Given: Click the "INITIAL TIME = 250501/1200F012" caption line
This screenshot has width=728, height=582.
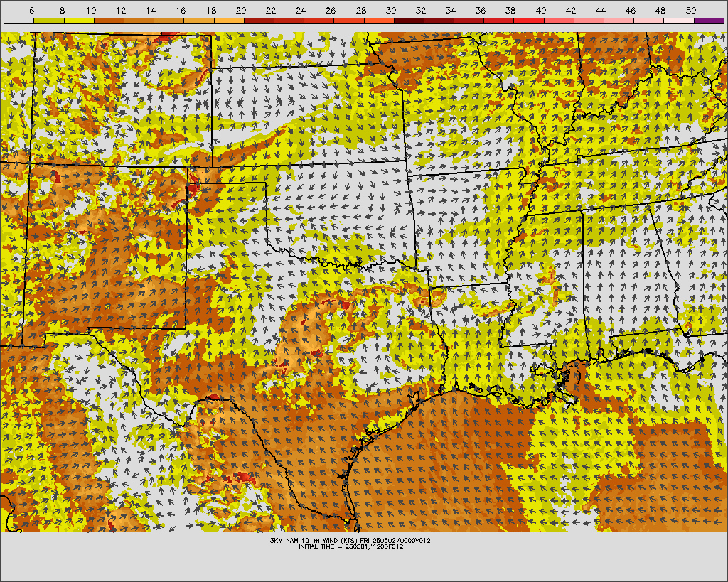Looking at the screenshot, I should (x=350, y=546).
